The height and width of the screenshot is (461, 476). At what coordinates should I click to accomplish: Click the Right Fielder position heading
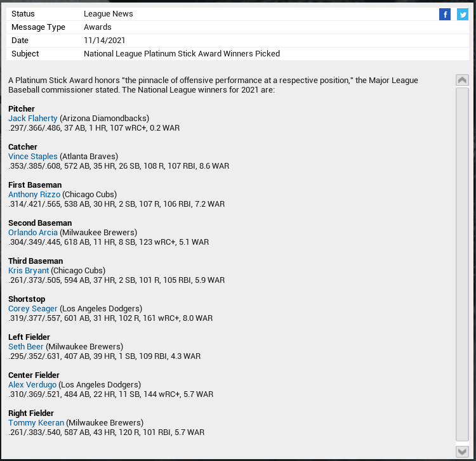[x=31, y=413]
